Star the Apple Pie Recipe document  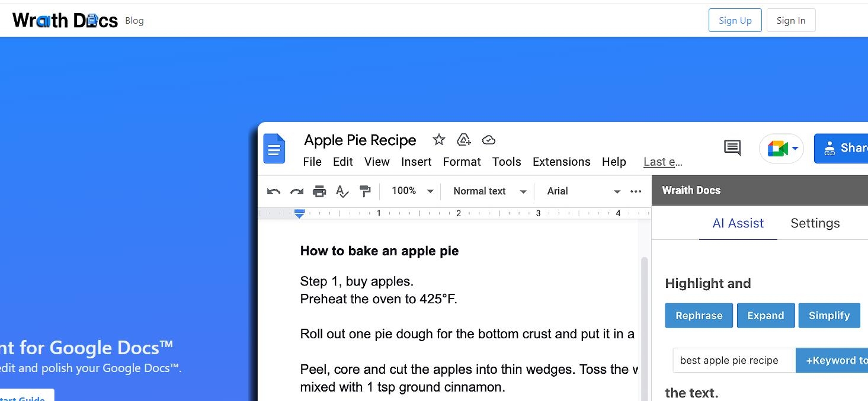click(x=439, y=140)
